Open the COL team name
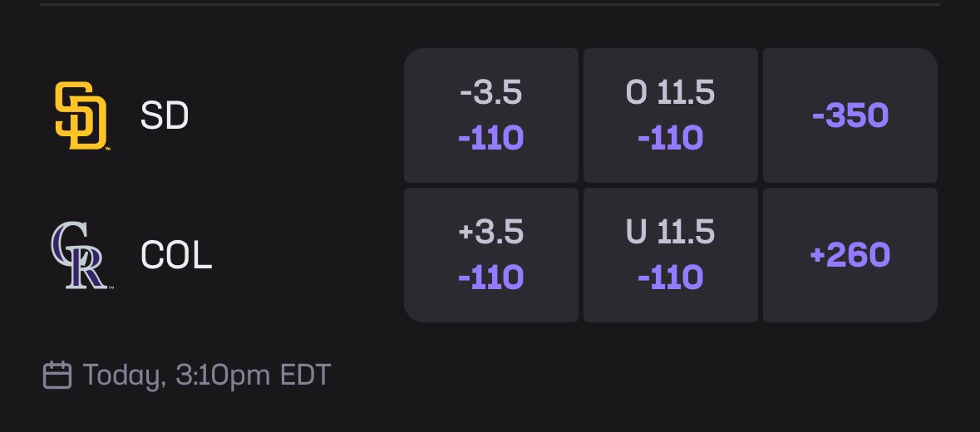The height and width of the screenshot is (432, 980). point(176,256)
